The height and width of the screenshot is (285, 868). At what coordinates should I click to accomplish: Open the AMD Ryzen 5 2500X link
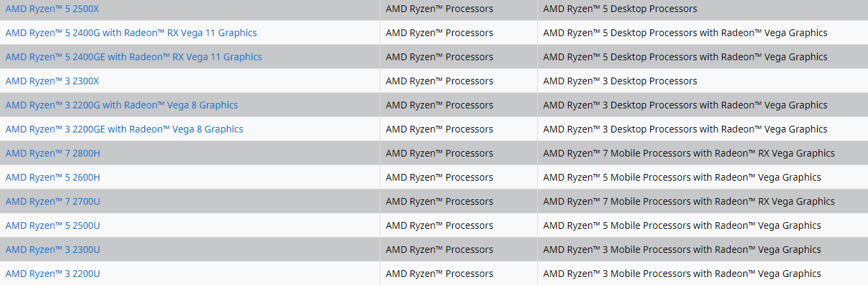tap(52, 9)
